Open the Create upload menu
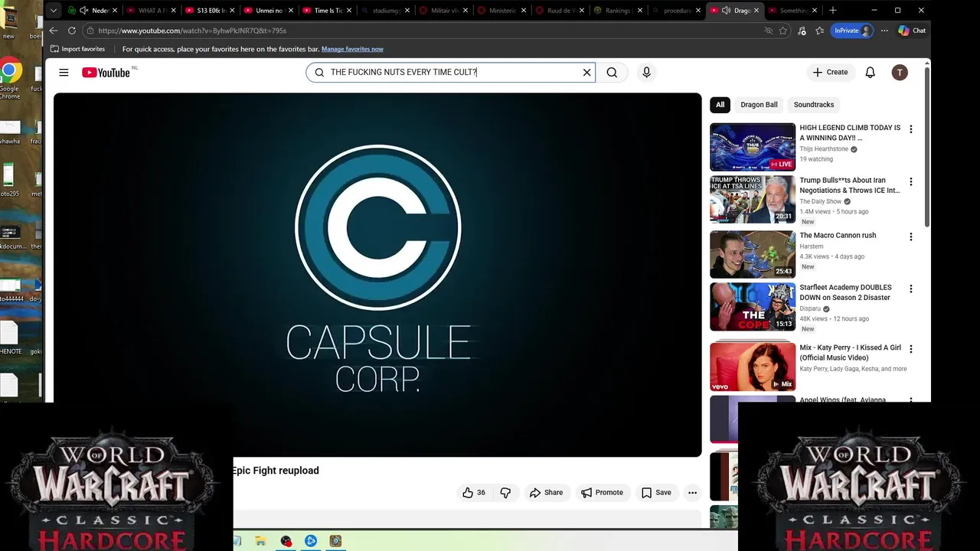Screen dimensions: 980x551 tap(831, 72)
